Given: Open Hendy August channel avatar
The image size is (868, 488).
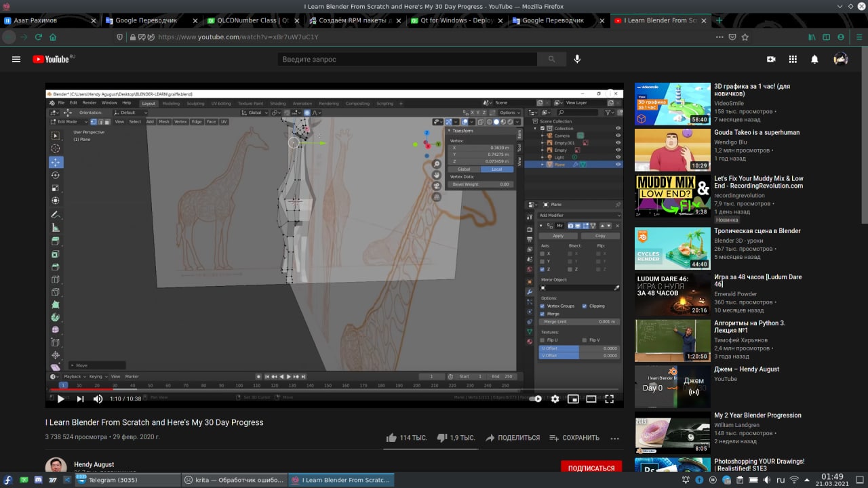Looking at the screenshot, I should coord(56,467).
